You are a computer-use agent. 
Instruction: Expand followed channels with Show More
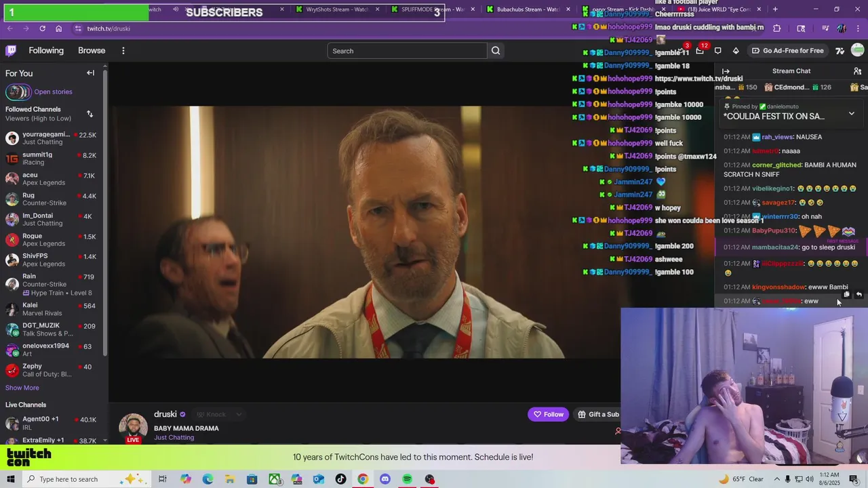click(22, 388)
